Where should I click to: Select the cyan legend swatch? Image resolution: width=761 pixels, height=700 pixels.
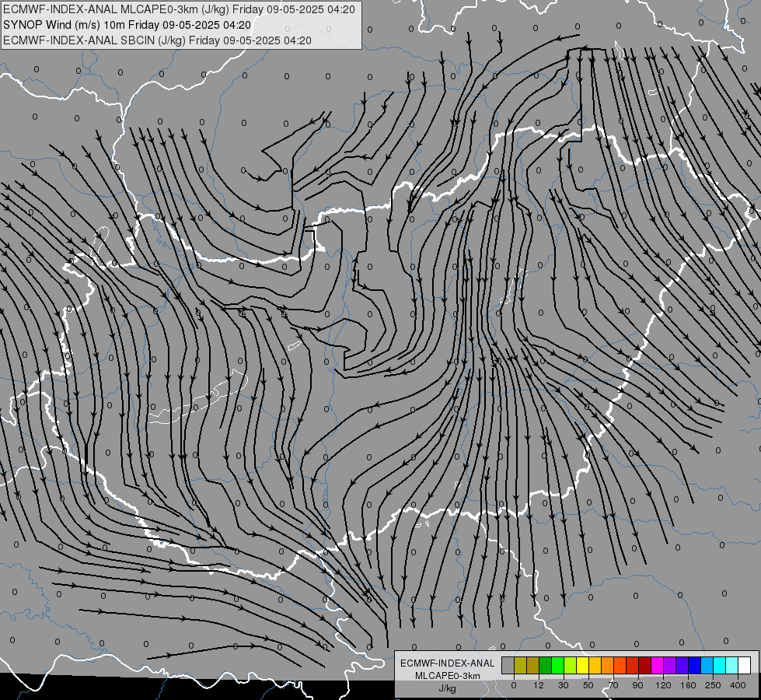click(x=719, y=665)
